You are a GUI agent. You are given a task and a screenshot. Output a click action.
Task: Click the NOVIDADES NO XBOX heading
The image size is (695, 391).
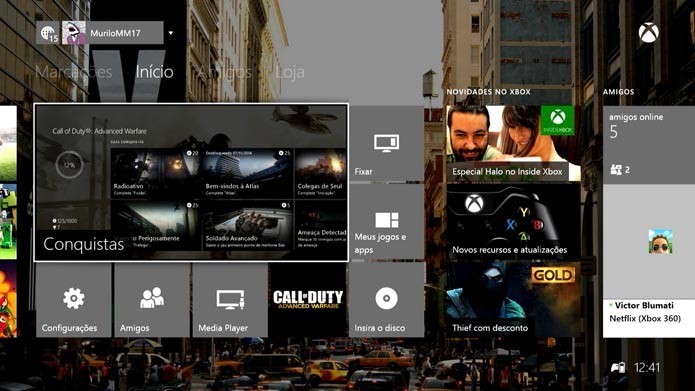coord(488,92)
